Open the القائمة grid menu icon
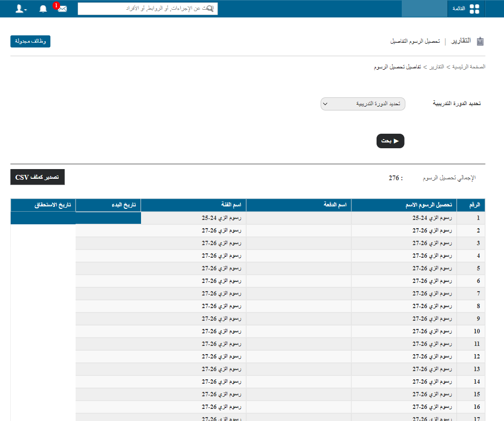Screen dimensions: 504x421 pos(474,9)
